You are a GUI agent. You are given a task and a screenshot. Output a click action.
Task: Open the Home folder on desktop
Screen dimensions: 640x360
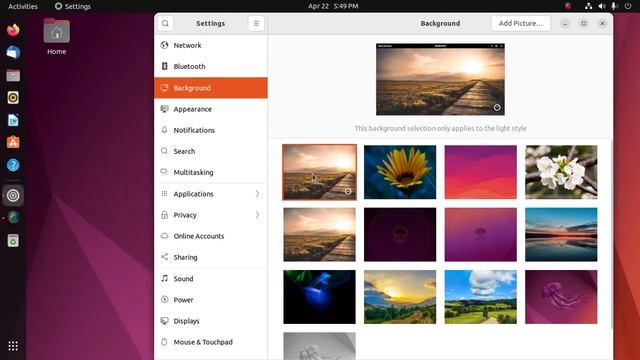point(56,37)
